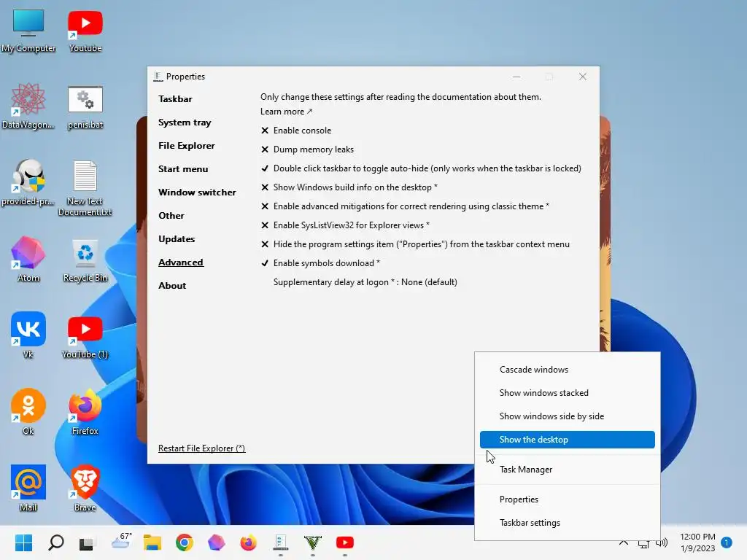Open YouTube app on the taskbar
Screen dimensions: 747x560
pyautogui.click(x=345, y=542)
